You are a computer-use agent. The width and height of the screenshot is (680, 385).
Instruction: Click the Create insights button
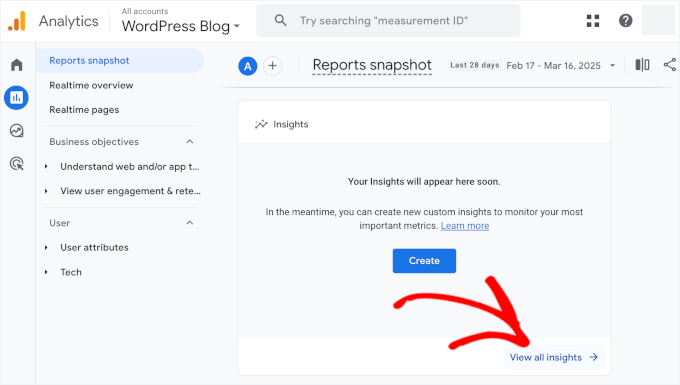click(424, 261)
